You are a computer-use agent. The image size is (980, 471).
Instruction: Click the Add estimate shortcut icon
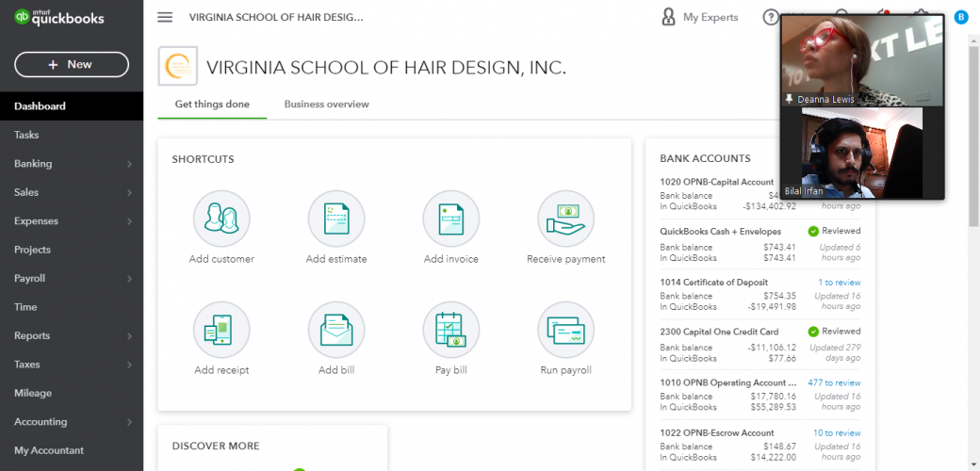click(336, 219)
